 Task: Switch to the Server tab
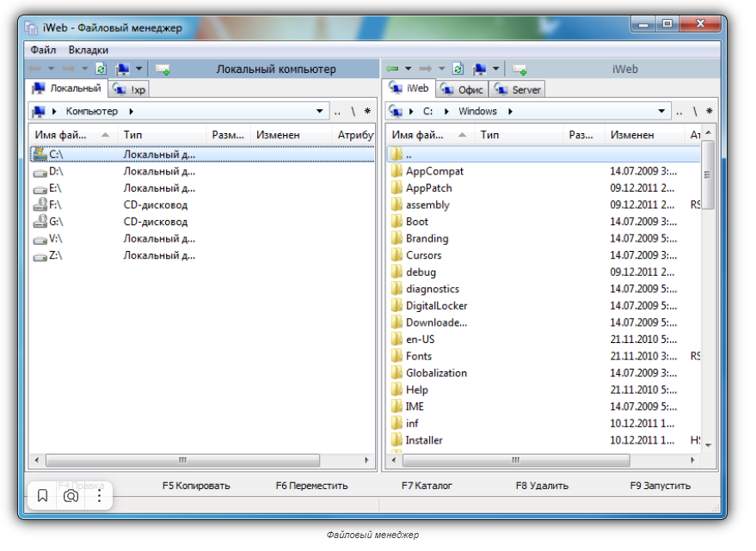518,89
